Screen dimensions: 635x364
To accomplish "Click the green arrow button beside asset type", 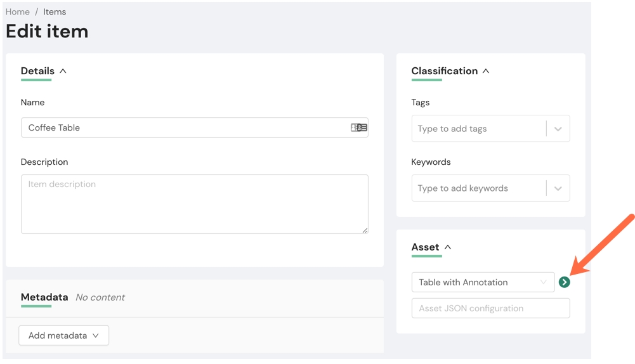I will pyautogui.click(x=564, y=282).
